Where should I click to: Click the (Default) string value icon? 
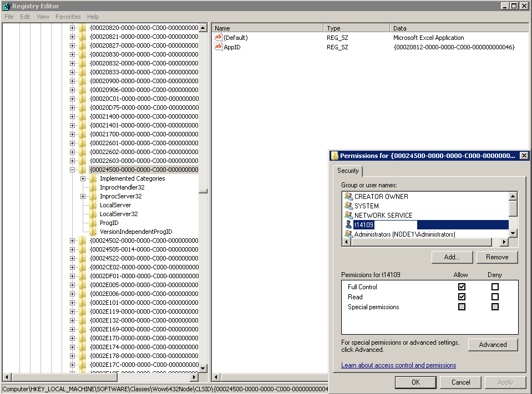tap(219, 38)
